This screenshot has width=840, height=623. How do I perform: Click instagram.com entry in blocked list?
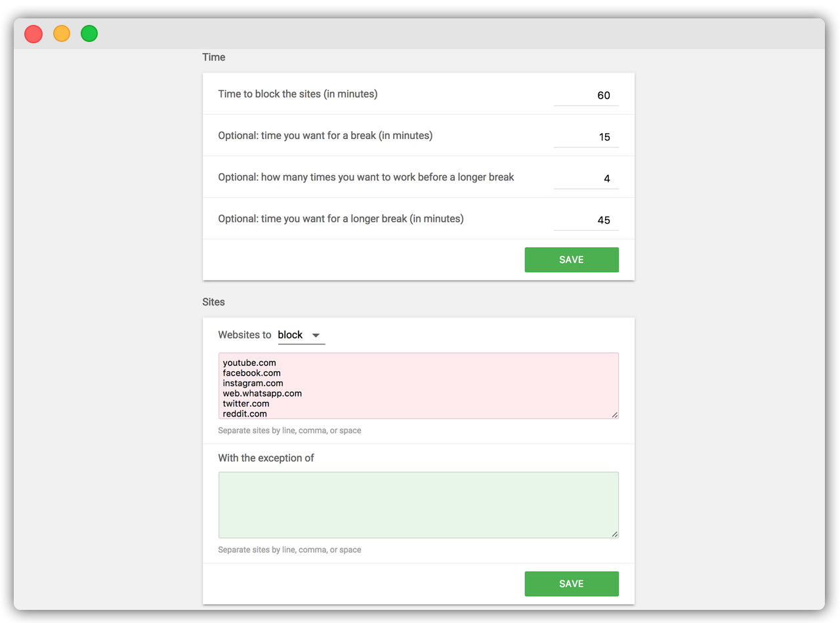tap(253, 383)
